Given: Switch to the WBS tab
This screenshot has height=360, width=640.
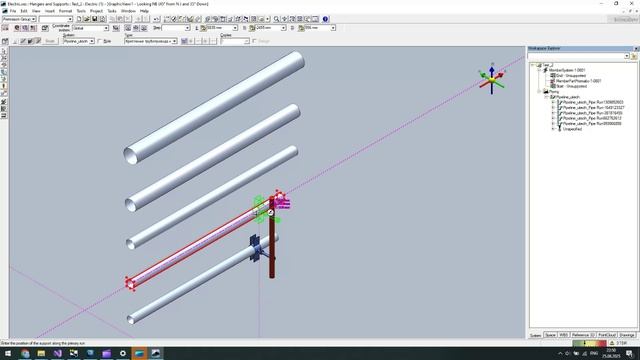Looking at the screenshot, I should 564,335.
